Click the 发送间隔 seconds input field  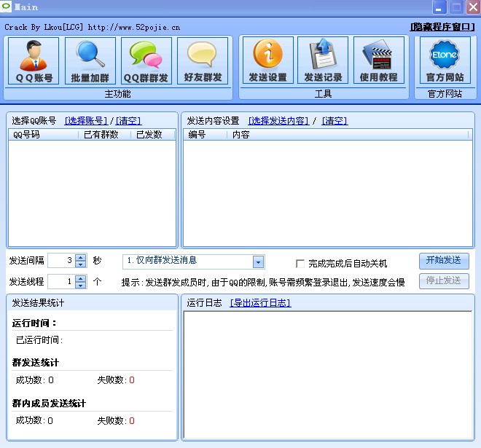[61, 260]
